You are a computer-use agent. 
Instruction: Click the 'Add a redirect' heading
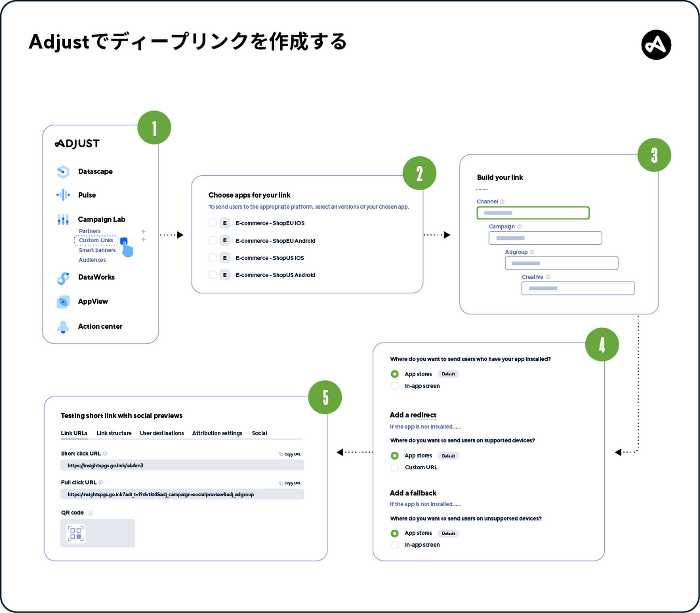tap(413, 415)
